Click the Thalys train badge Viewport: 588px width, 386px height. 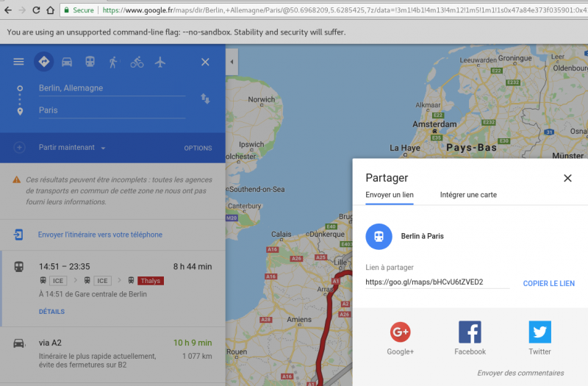151,281
